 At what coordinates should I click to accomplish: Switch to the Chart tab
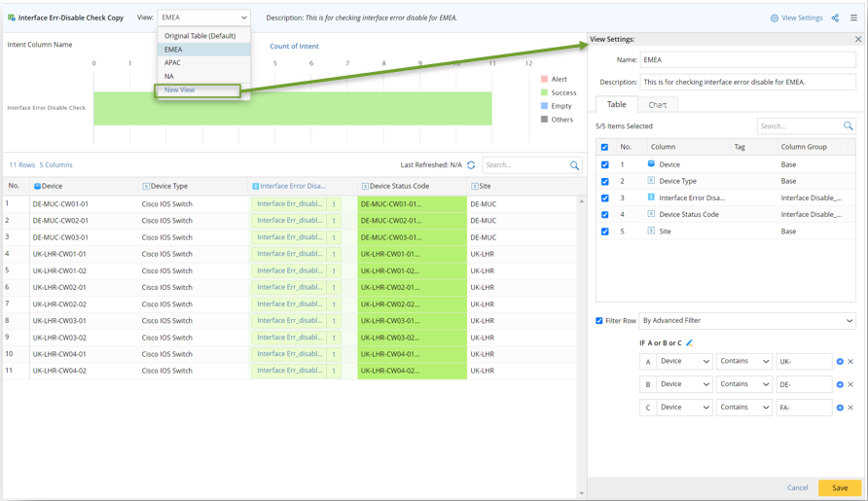click(x=658, y=104)
